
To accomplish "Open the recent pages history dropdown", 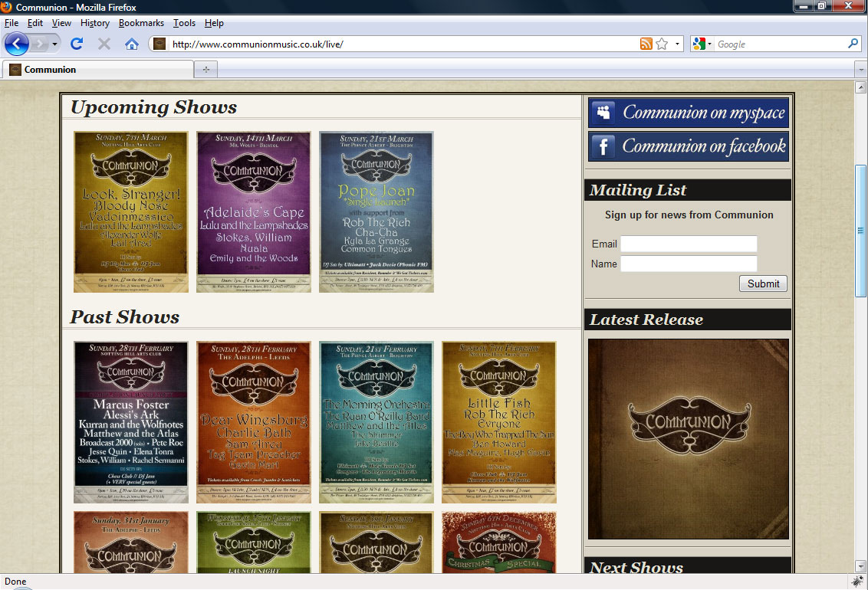I will 54,44.
